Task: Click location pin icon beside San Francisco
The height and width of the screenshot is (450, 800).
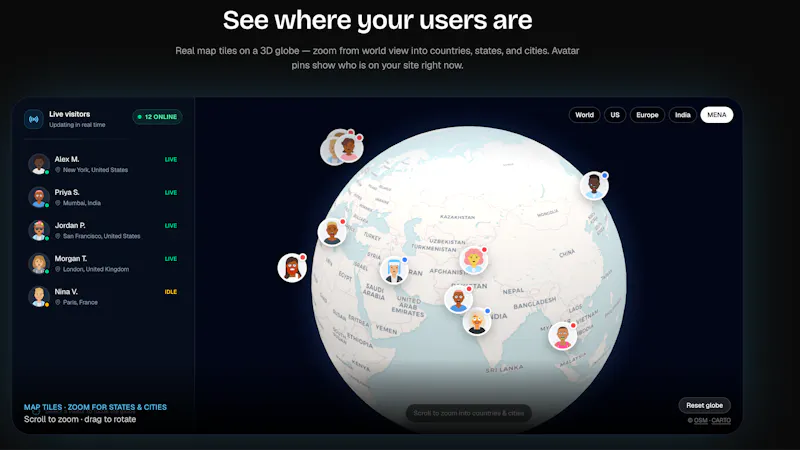Action: tap(58, 236)
